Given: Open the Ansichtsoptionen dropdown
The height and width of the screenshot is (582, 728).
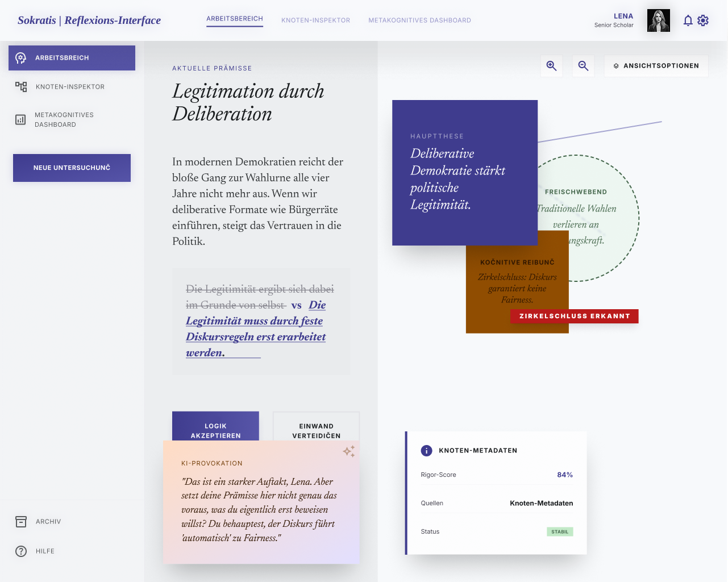Looking at the screenshot, I should pyautogui.click(x=656, y=65).
